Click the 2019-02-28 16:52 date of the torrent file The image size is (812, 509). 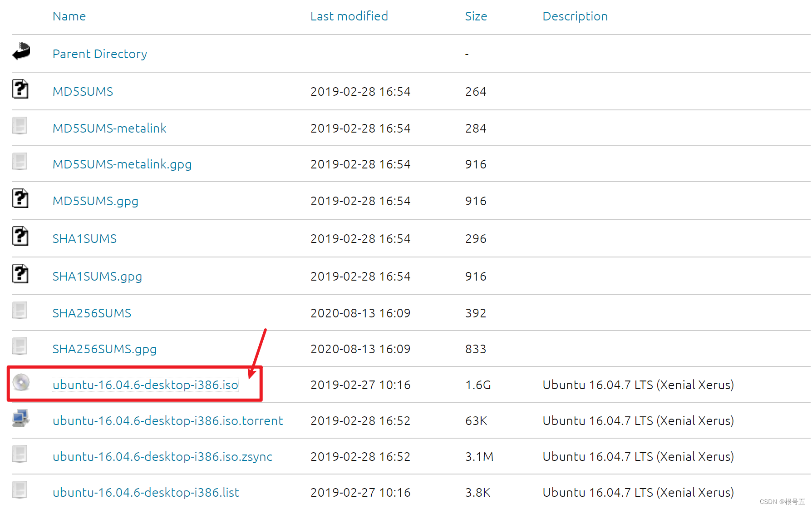click(360, 421)
